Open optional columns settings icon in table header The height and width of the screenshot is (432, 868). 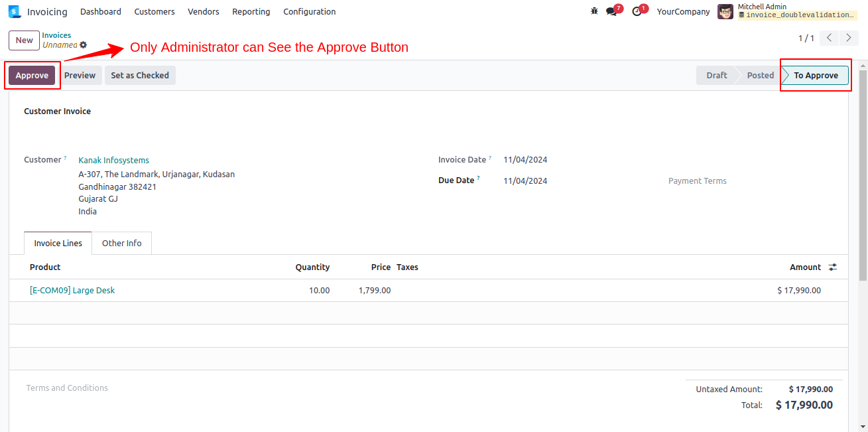pyautogui.click(x=833, y=267)
